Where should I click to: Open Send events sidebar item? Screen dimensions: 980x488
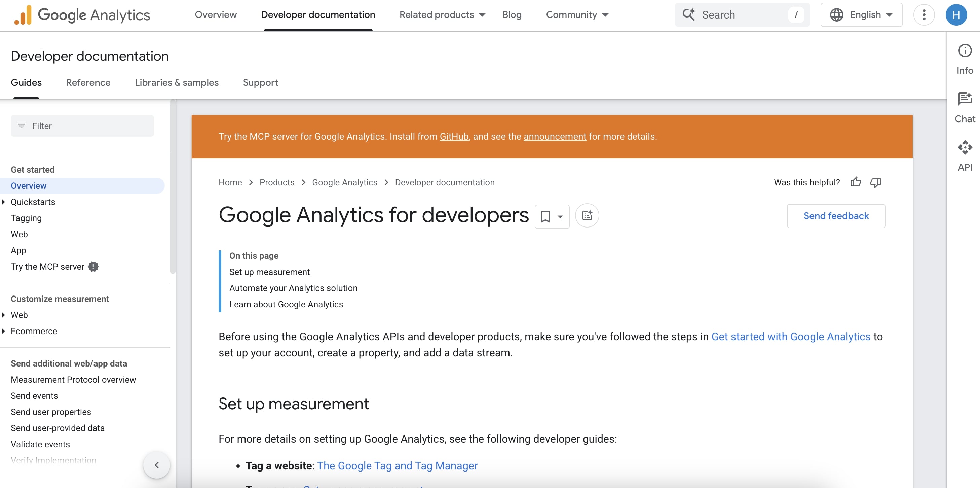coord(34,396)
